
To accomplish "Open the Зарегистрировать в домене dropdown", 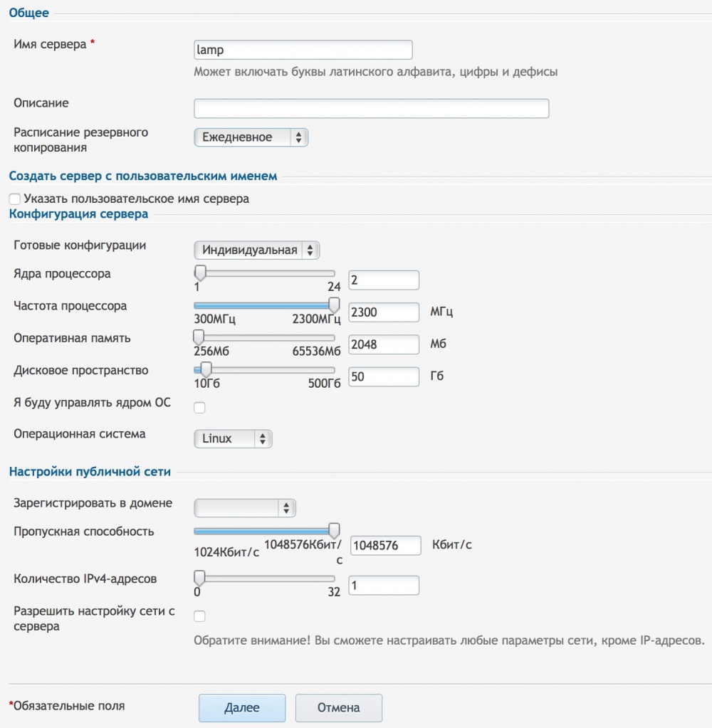I will coord(245,507).
